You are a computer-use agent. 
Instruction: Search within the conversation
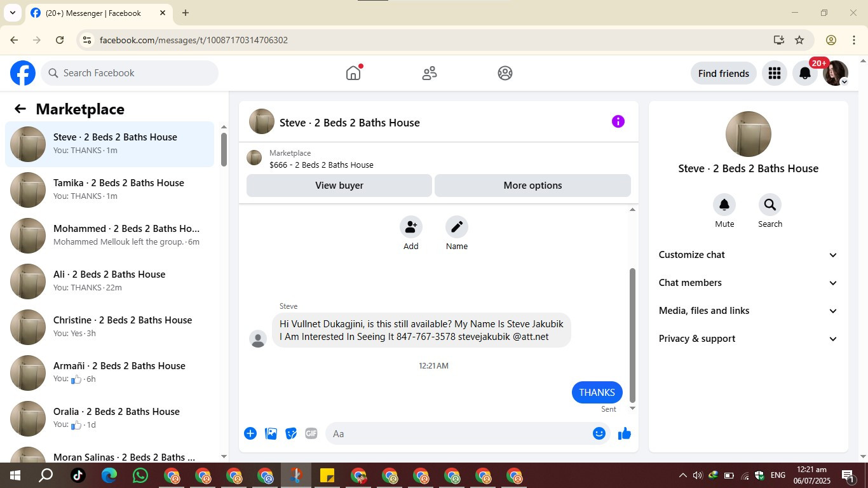770,205
